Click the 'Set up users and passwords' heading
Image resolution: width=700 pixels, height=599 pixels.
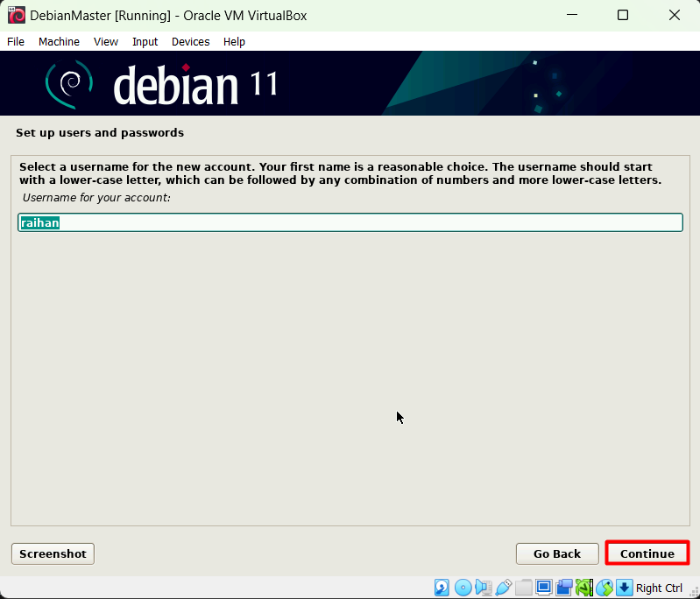100,133
